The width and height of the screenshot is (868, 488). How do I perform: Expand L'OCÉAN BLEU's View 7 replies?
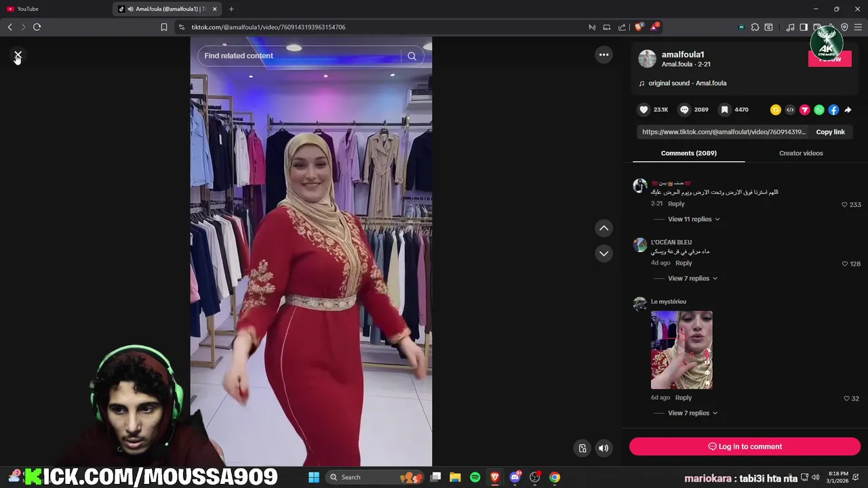pyautogui.click(x=692, y=279)
